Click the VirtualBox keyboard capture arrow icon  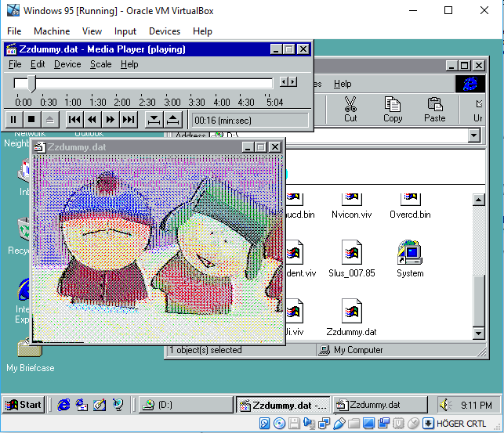tap(428, 424)
